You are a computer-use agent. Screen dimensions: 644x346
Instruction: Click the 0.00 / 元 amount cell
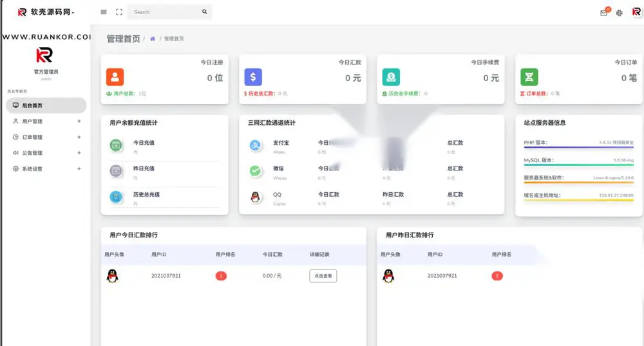(x=272, y=276)
